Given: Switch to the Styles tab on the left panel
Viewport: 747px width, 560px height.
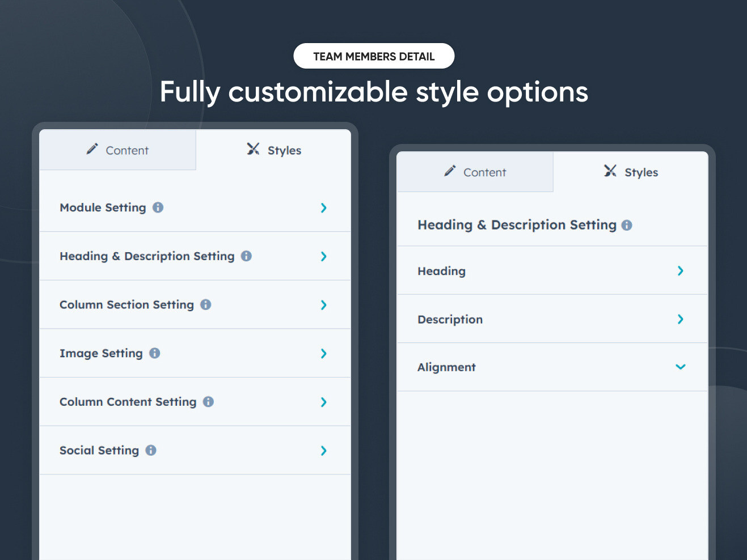Looking at the screenshot, I should click(273, 150).
